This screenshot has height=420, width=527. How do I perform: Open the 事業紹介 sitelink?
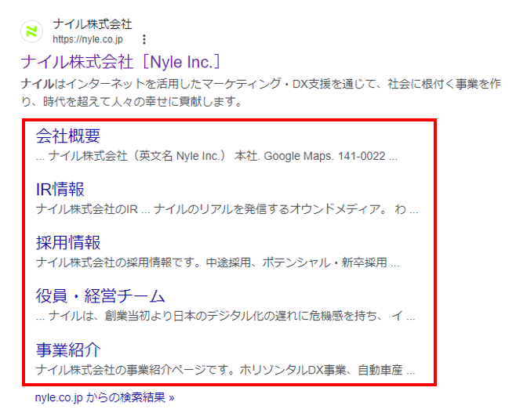tap(68, 349)
